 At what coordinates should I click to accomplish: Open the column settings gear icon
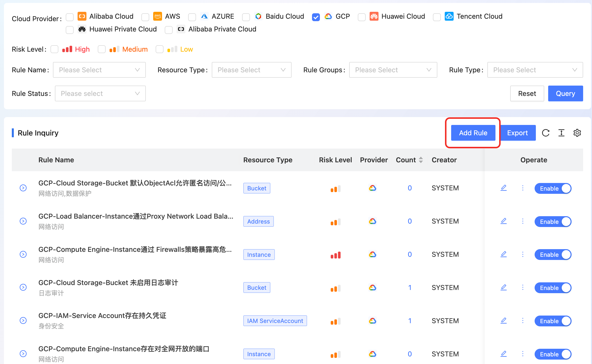[x=577, y=133]
